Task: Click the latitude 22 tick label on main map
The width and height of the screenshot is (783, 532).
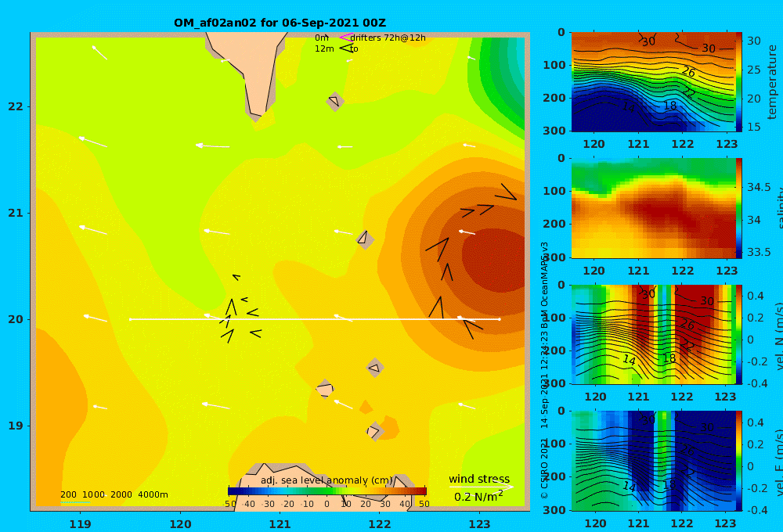Action: pyautogui.click(x=16, y=107)
